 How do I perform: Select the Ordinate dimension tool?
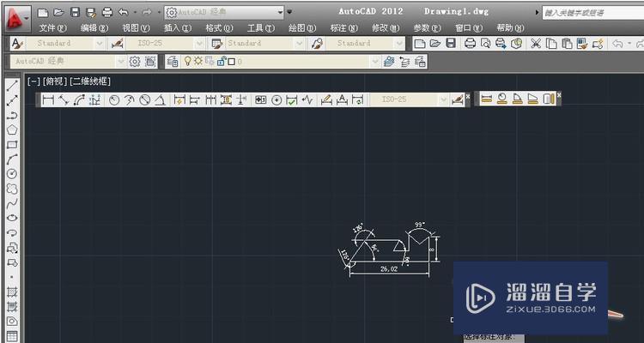pyautogui.click(x=94, y=99)
